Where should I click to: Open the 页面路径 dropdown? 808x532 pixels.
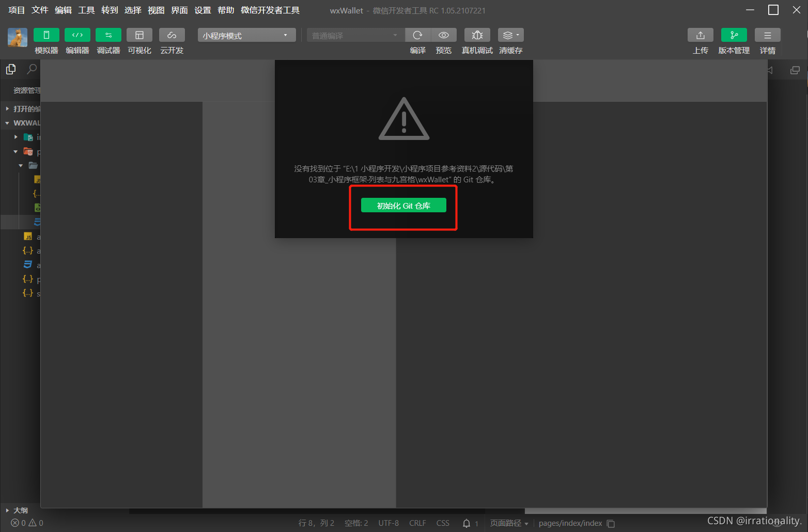(x=509, y=523)
